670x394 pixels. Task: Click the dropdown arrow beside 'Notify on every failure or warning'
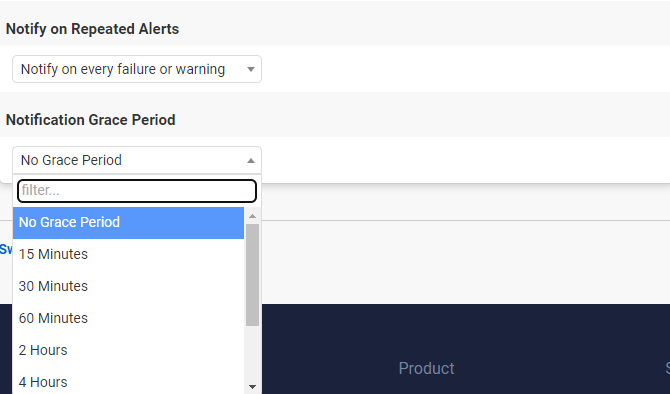[x=251, y=69]
